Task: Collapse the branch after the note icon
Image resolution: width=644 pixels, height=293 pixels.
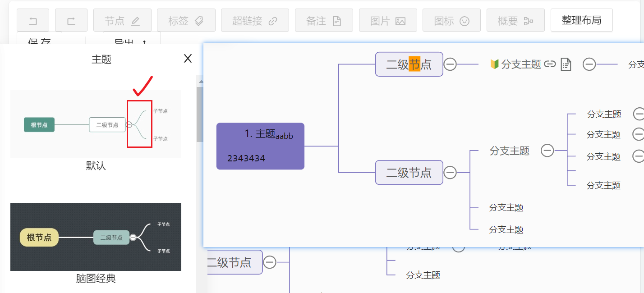Action: (589, 64)
